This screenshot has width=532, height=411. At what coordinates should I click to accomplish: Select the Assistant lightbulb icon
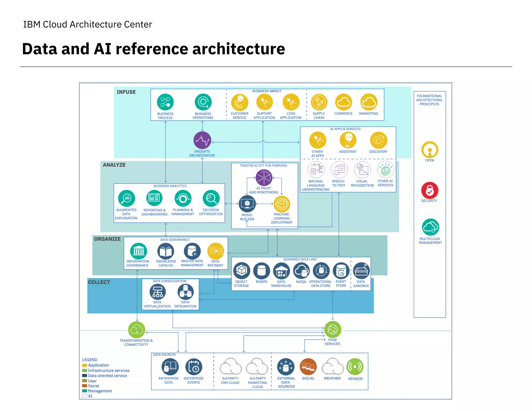pyautogui.click(x=348, y=140)
